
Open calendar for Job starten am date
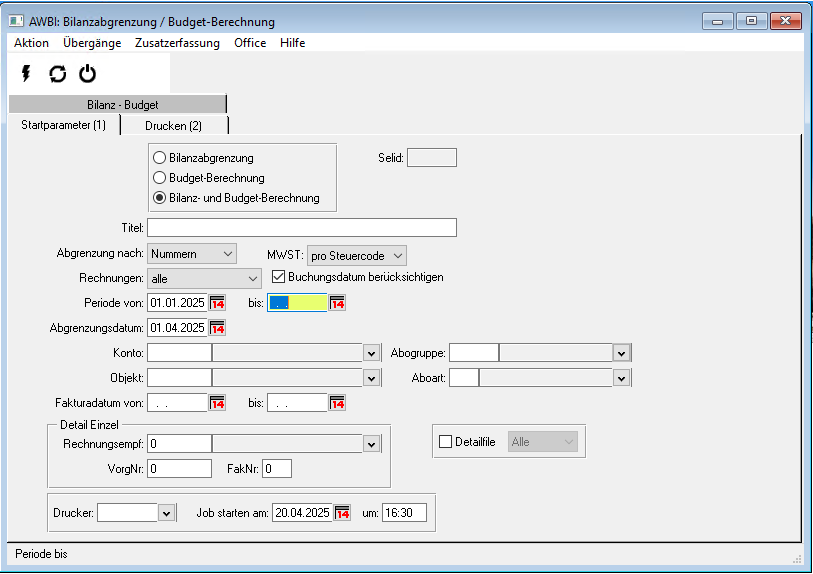click(x=342, y=513)
